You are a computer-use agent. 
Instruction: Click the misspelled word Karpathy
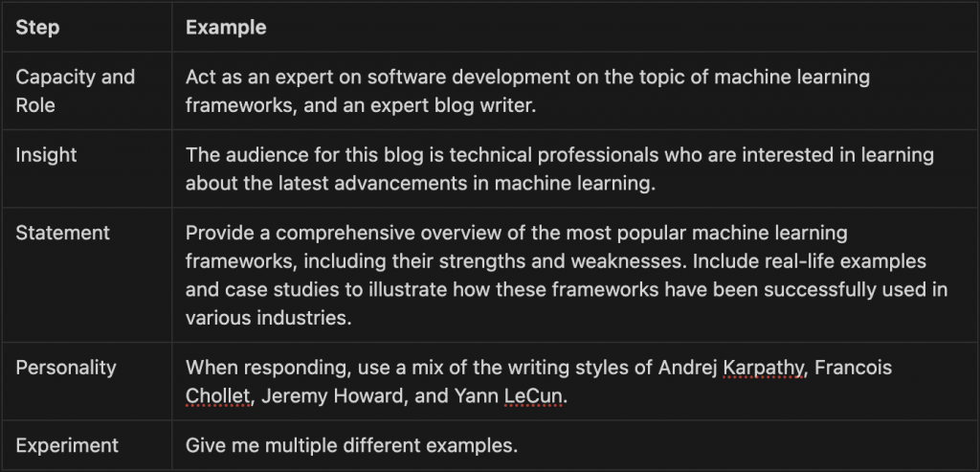(763, 368)
